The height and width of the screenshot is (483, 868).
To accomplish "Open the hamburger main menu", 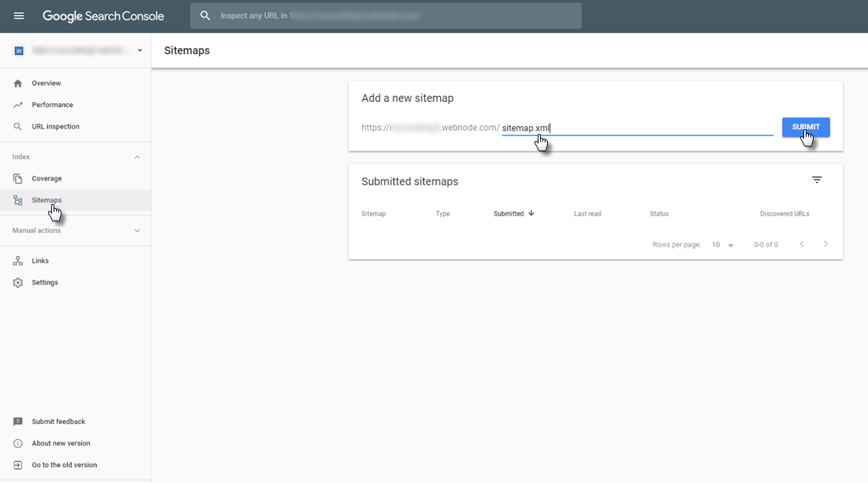I will 19,16.
